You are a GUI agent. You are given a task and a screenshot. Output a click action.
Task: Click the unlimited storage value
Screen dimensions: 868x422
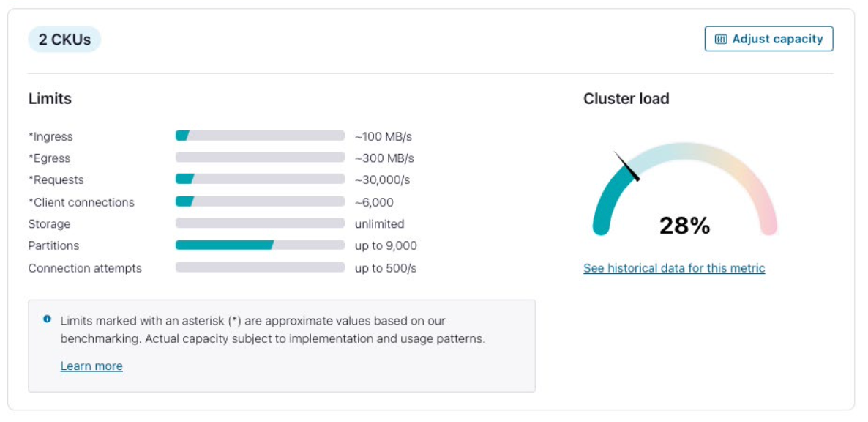379,223
